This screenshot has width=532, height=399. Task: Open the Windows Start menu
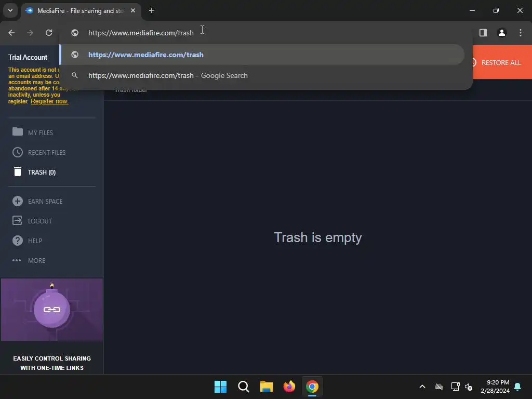click(x=220, y=387)
